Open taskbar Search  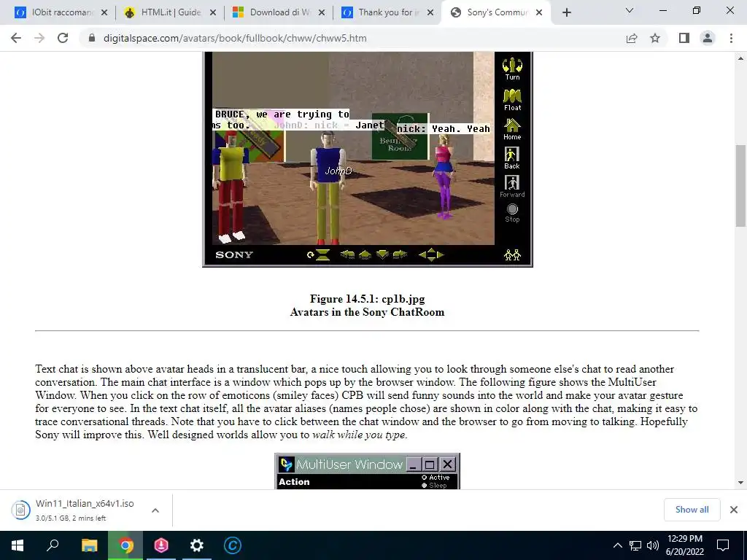[53, 545]
